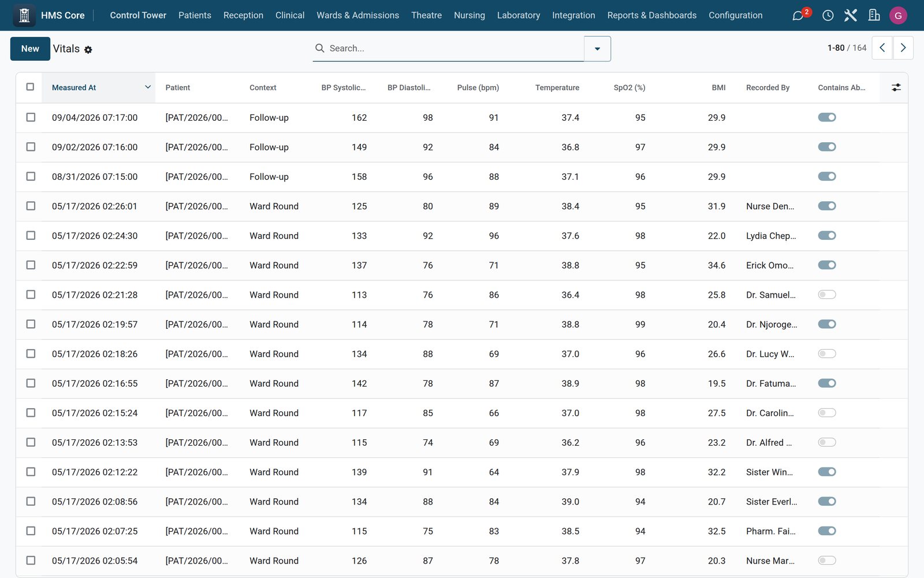924x578 pixels.
Task: Go to the previous page arrow
Action: [882, 48]
